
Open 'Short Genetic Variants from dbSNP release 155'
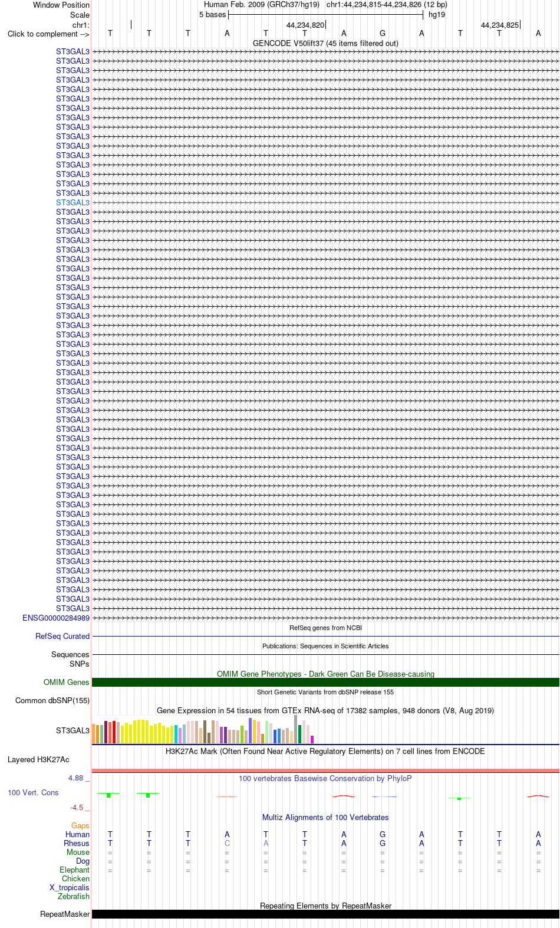325,692
